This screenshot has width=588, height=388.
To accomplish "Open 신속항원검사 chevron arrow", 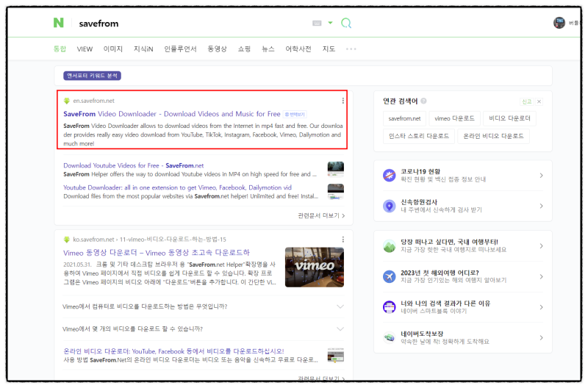I will click(x=541, y=206).
